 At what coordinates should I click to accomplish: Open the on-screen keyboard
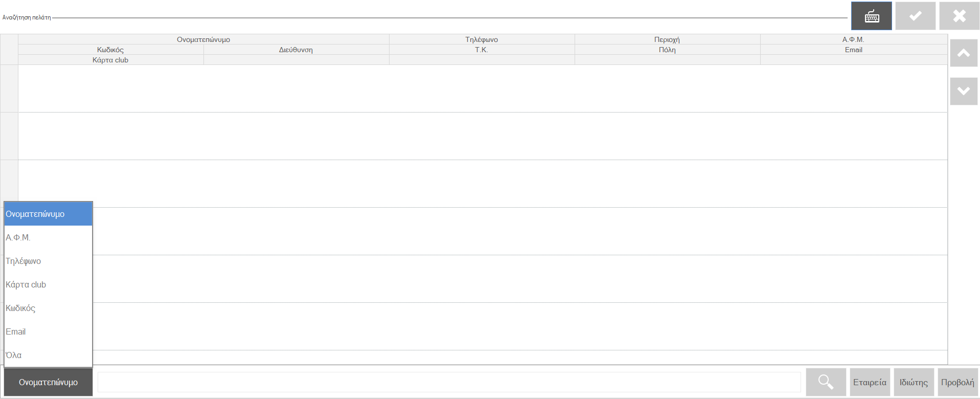tap(872, 16)
